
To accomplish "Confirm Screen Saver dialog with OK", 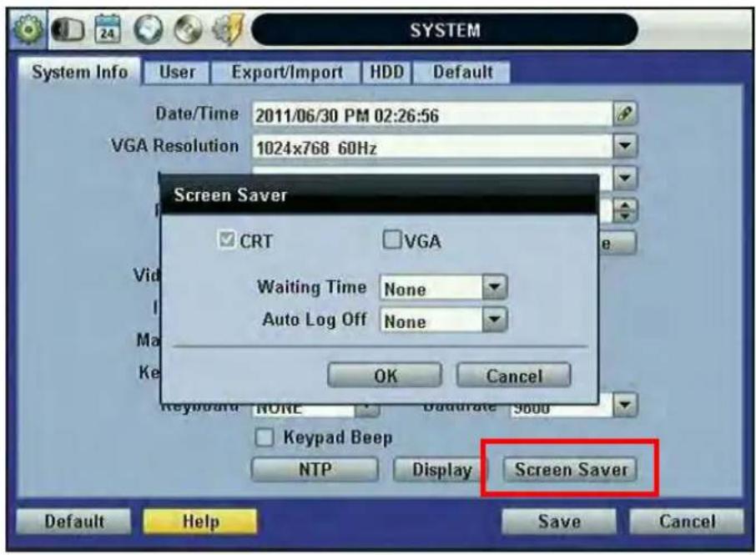I will coord(385,375).
